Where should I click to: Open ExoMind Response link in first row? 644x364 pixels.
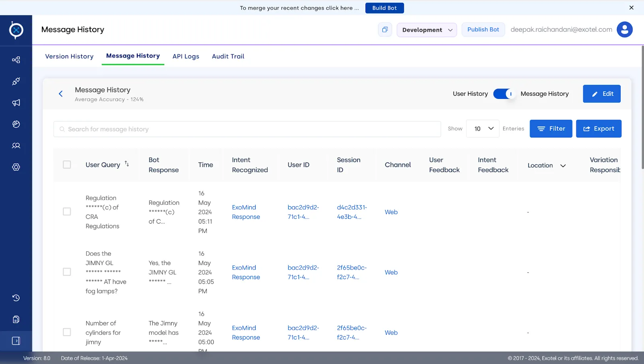[246, 212]
